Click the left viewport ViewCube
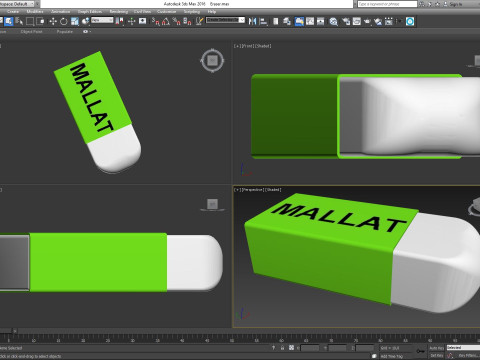 pos(212,204)
